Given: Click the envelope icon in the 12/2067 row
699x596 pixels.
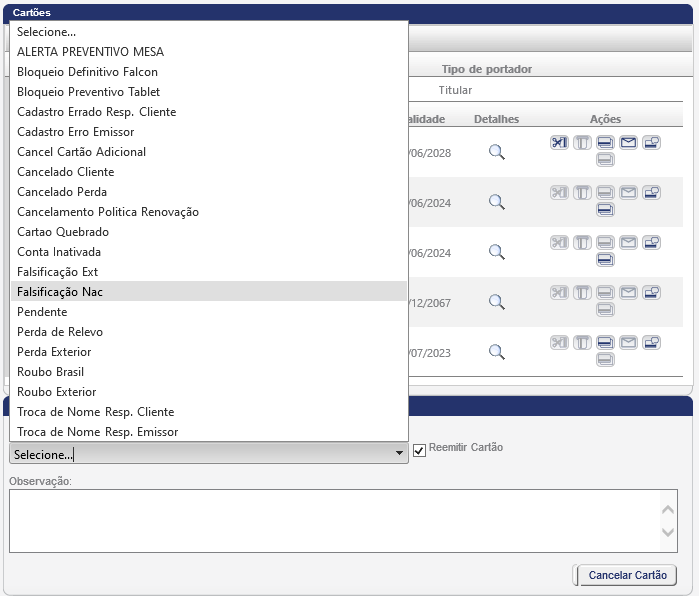Looking at the screenshot, I should 628,292.
